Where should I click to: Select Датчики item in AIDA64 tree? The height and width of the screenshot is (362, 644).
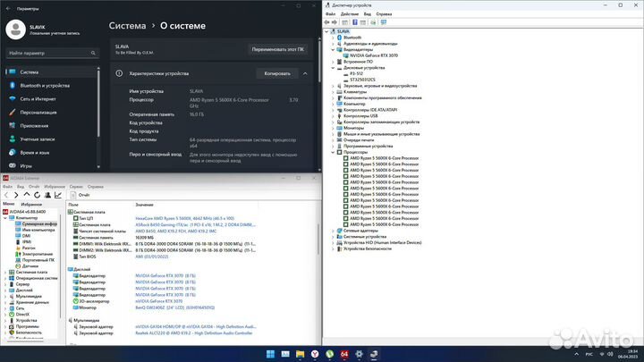point(30,266)
